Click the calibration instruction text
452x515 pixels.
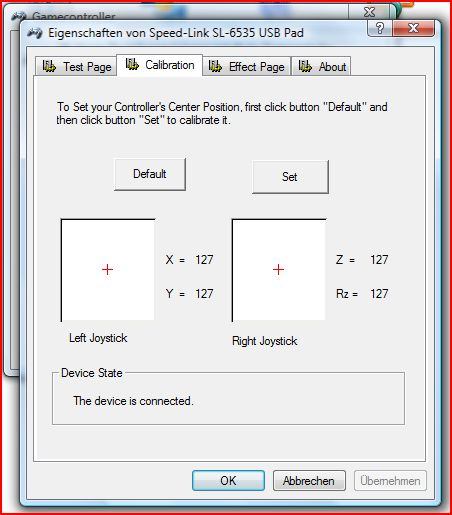click(x=222, y=113)
